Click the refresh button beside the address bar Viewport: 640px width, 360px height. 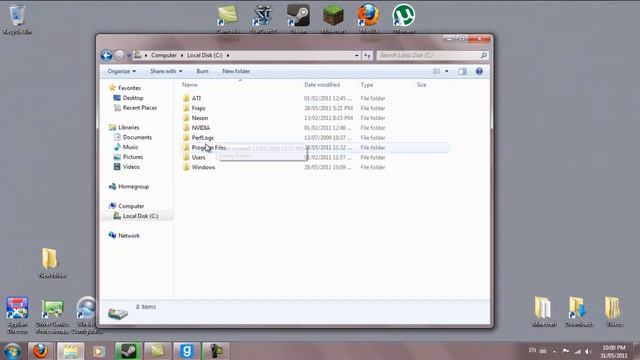tap(367, 55)
